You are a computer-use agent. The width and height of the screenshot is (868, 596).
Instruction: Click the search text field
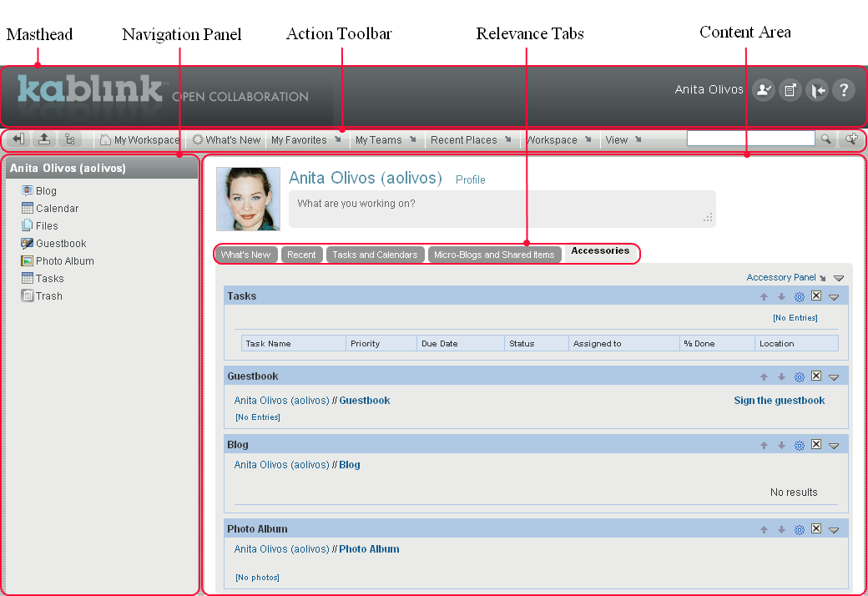750,139
